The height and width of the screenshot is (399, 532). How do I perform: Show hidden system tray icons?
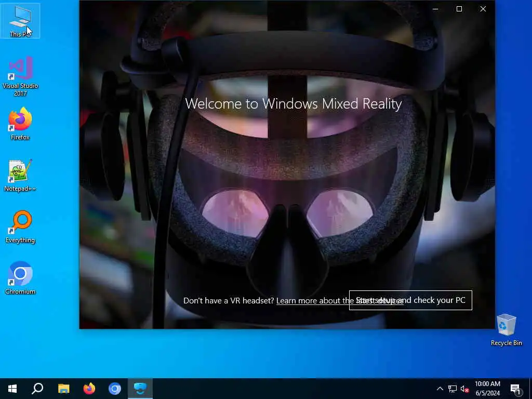click(440, 389)
